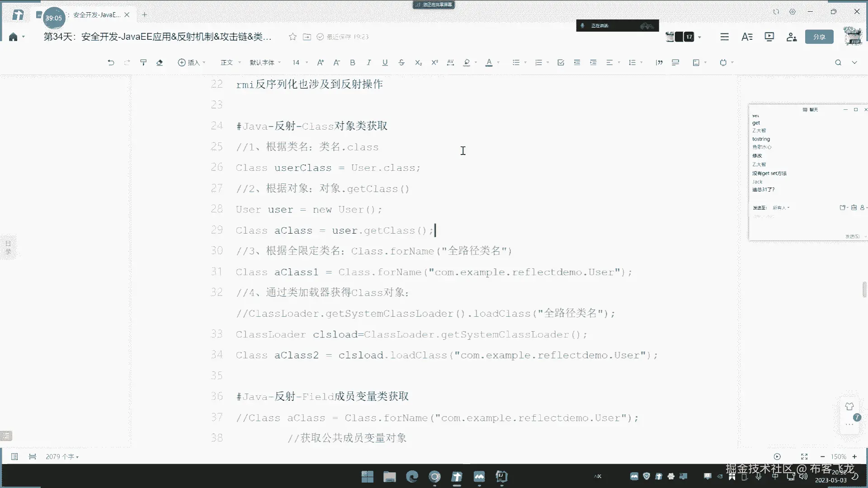Select the format painter tool
The height and width of the screenshot is (488, 868).
click(x=143, y=62)
